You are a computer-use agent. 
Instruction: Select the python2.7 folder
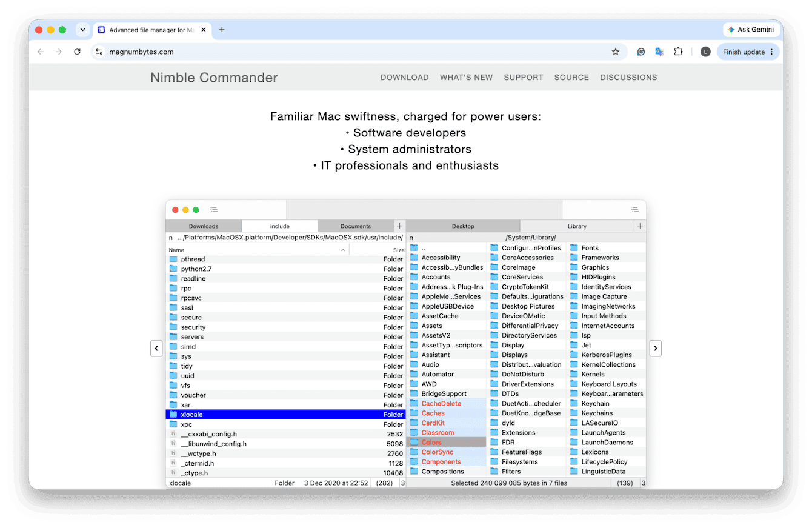click(x=285, y=269)
